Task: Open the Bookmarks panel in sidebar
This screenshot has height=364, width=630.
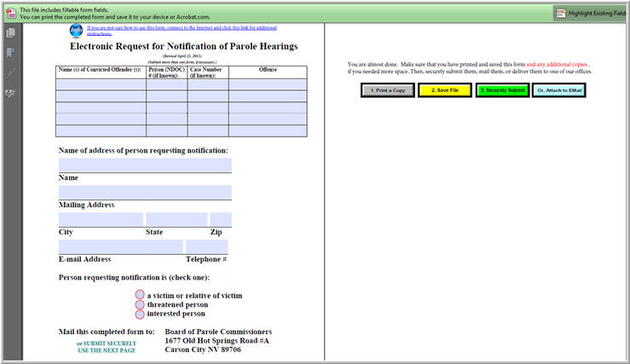Action: pyautogui.click(x=11, y=53)
